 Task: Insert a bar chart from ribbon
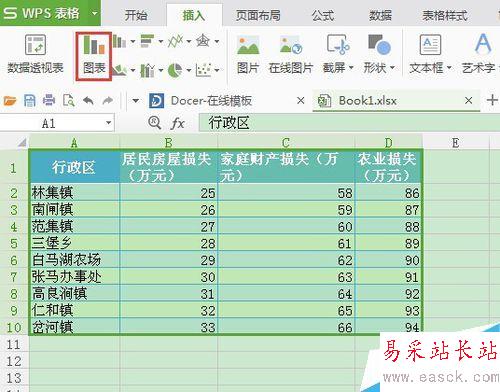147,41
